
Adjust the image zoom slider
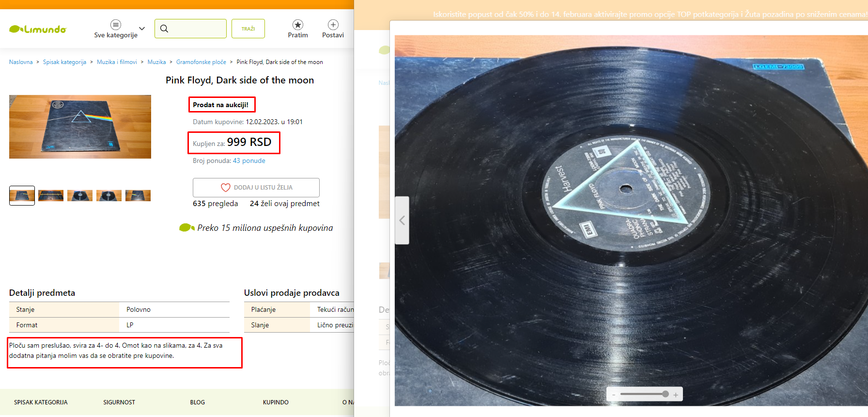(644, 394)
